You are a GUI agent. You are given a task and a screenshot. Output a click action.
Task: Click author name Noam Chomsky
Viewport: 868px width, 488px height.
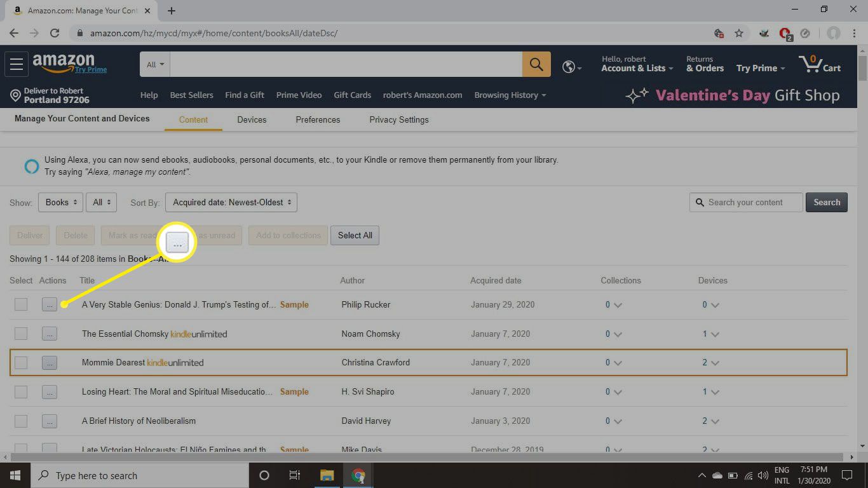(x=370, y=334)
